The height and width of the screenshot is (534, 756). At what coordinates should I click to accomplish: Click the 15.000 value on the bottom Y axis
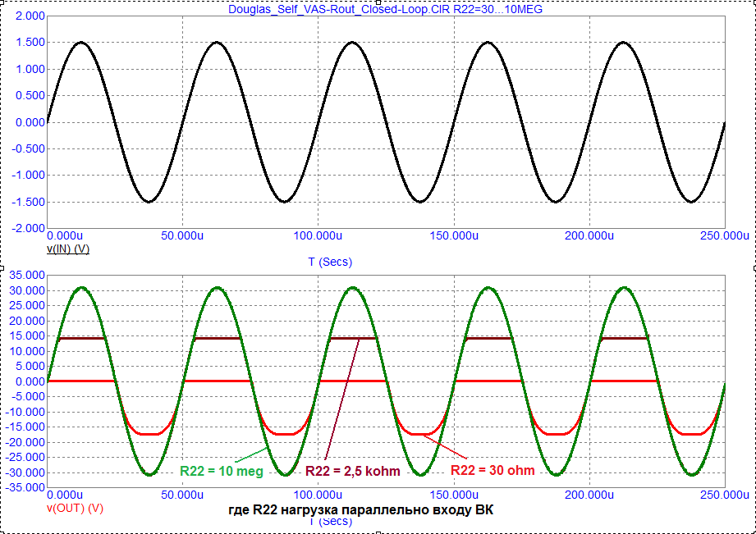(x=27, y=336)
